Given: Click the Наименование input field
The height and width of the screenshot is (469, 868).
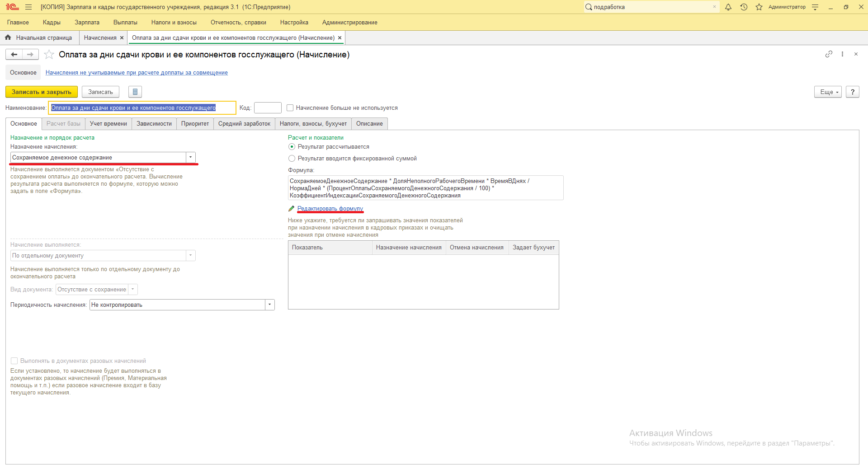Looking at the screenshot, I should 142,108.
